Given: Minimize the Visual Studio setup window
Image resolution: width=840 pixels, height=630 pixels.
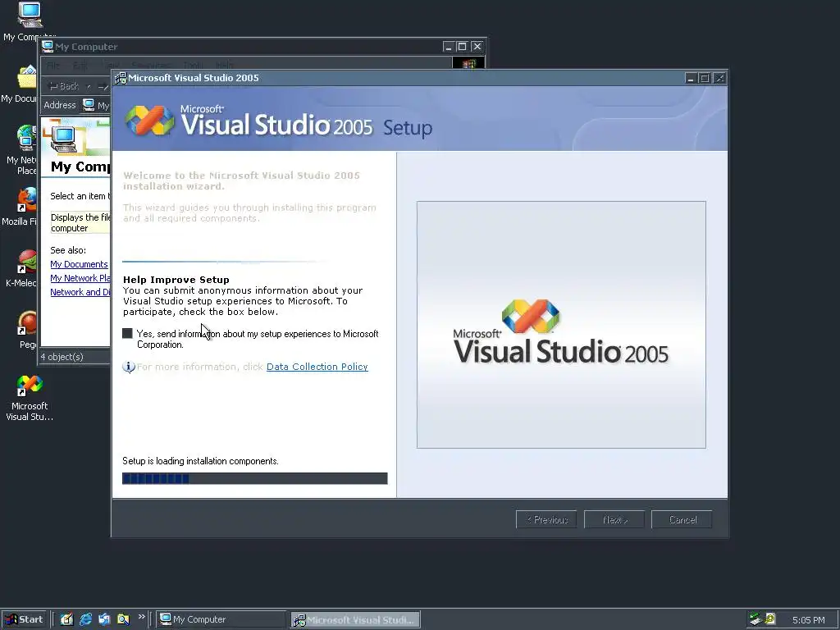Looking at the screenshot, I should tap(691, 78).
